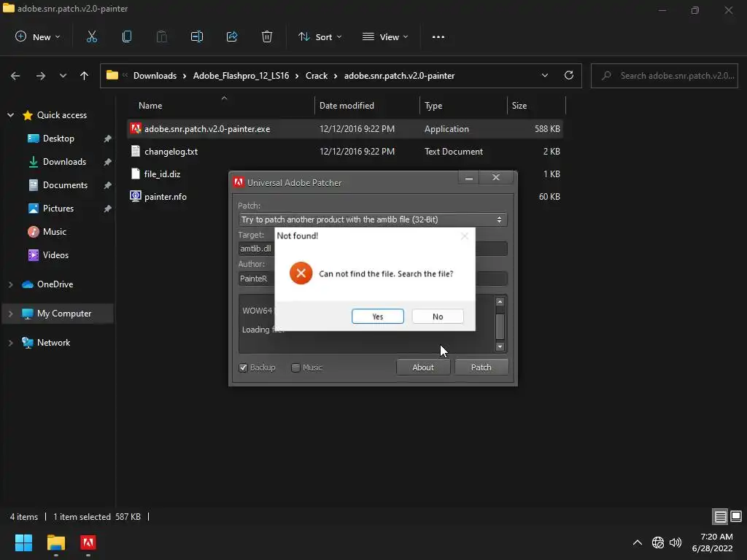Click the Share icon in toolbar

point(232,36)
